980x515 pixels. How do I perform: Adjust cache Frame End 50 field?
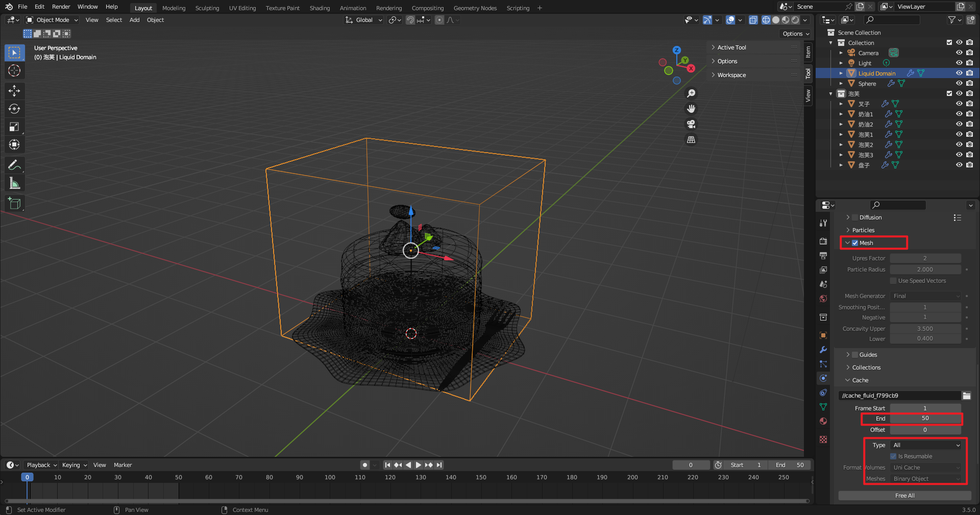(x=925, y=418)
